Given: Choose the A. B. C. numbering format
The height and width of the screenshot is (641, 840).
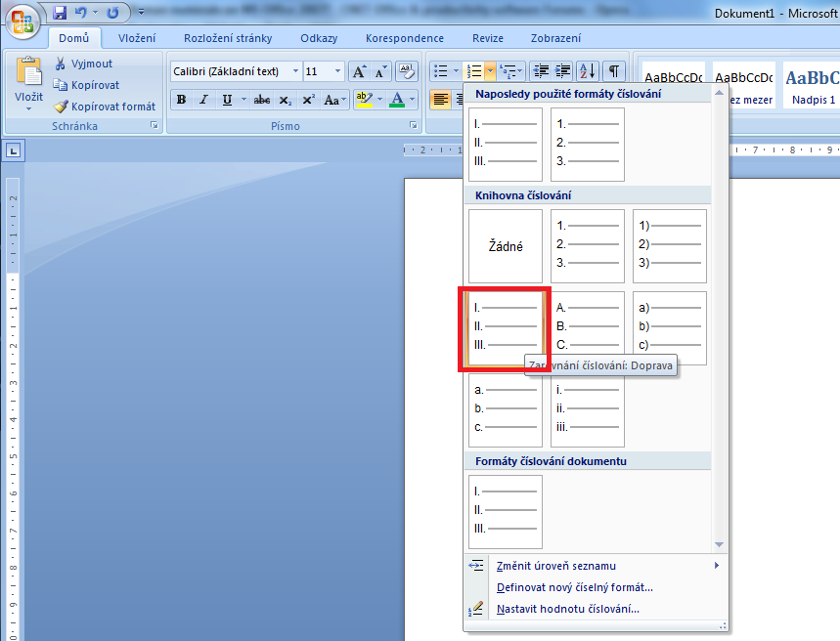Looking at the screenshot, I should 588,328.
